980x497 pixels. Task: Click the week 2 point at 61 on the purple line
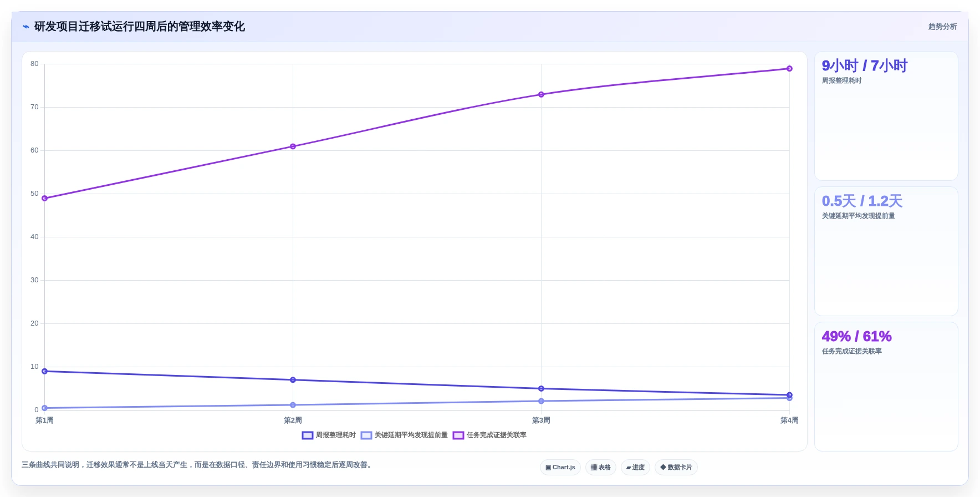click(x=293, y=146)
